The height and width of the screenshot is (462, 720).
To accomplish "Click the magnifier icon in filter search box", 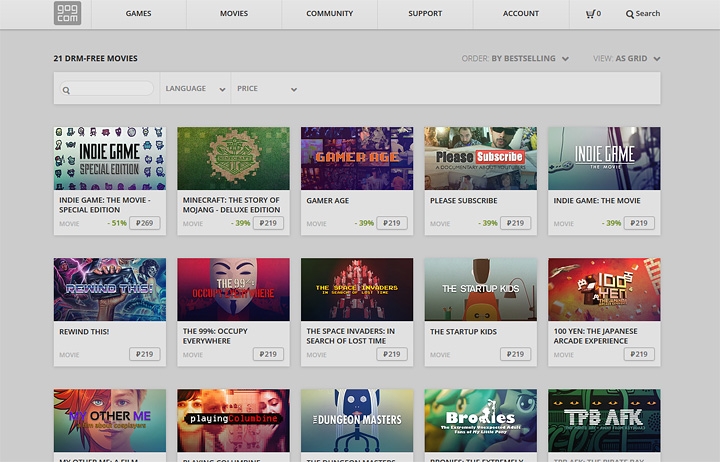I will 67,90.
